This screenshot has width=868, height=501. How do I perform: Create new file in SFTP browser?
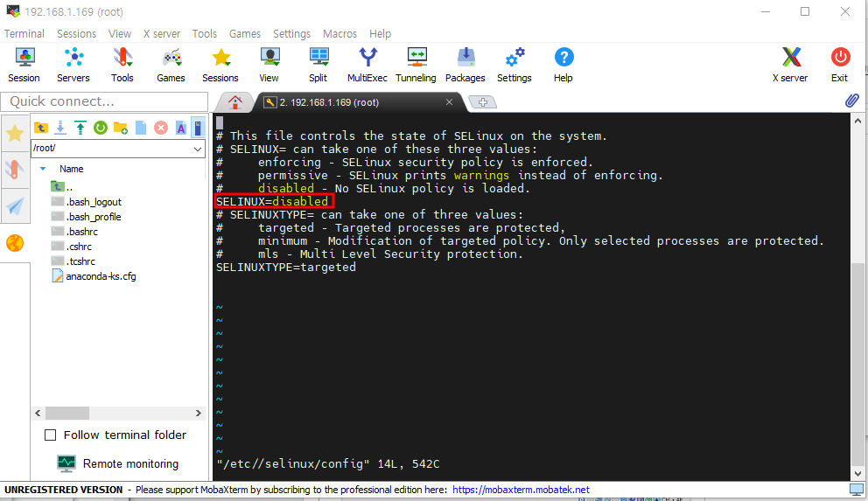pos(141,128)
